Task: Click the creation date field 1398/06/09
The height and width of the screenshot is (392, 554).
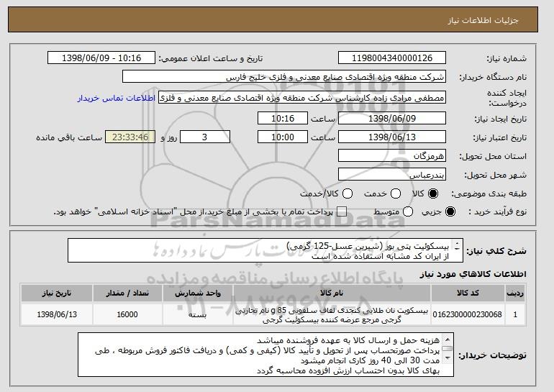Action: [392, 118]
